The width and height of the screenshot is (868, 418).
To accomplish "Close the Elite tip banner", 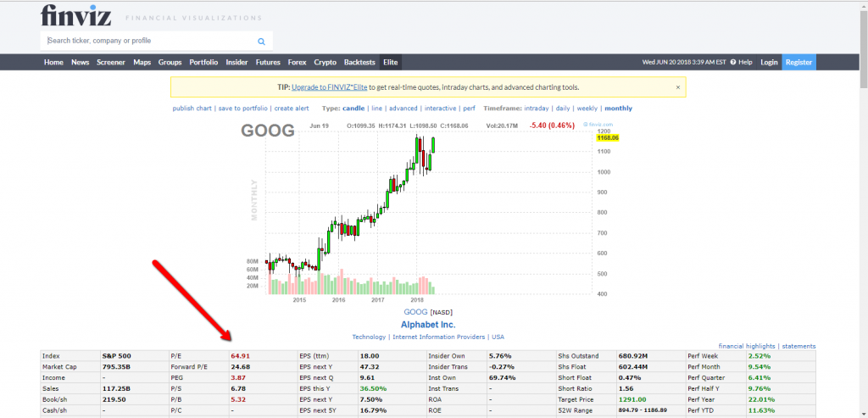I will point(677,87).
